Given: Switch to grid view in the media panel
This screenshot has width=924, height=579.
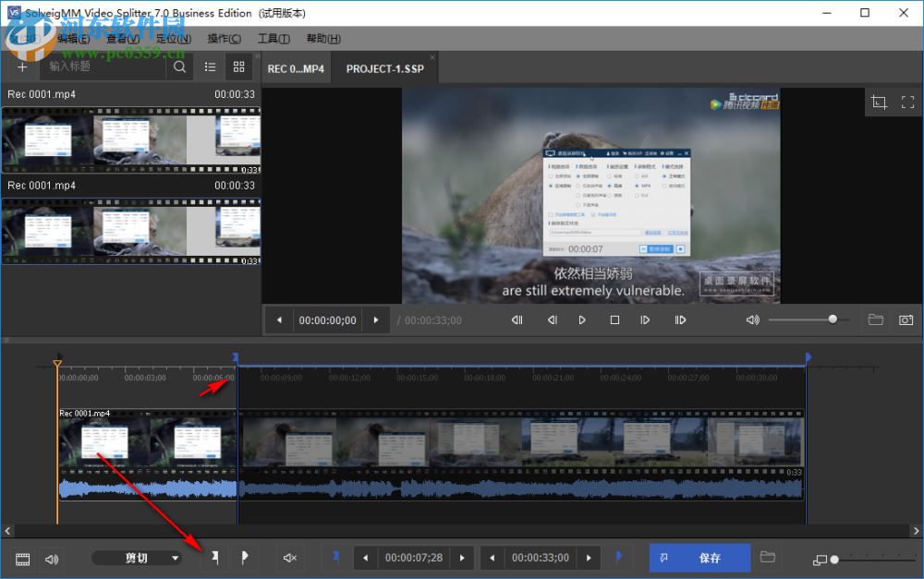Looking at the screenshot, I should click(x=238, y=66).
